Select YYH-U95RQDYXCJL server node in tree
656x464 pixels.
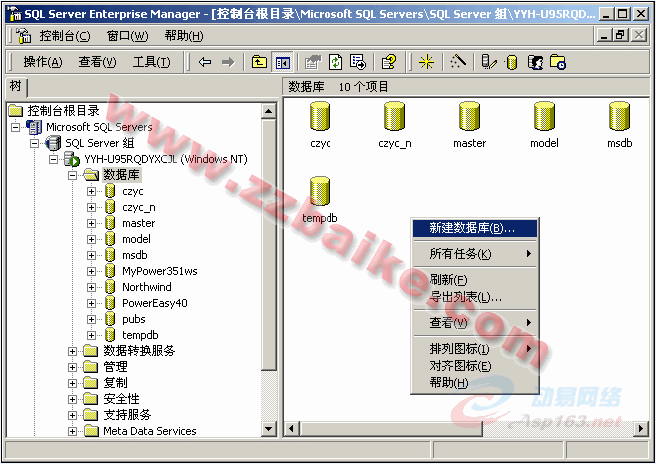pos(166,159)
